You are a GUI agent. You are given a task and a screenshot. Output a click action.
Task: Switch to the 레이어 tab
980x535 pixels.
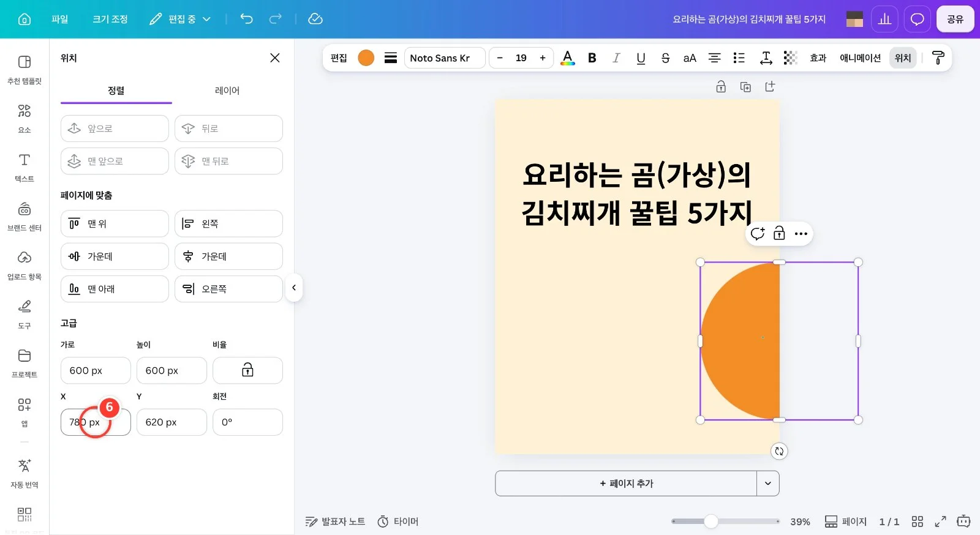(227, 91)
